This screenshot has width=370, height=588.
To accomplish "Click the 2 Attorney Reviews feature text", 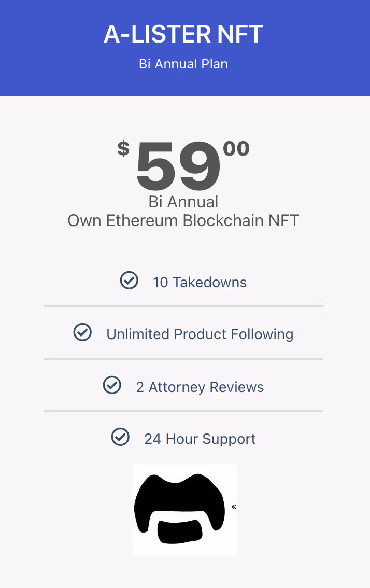I will coord(200,387).
